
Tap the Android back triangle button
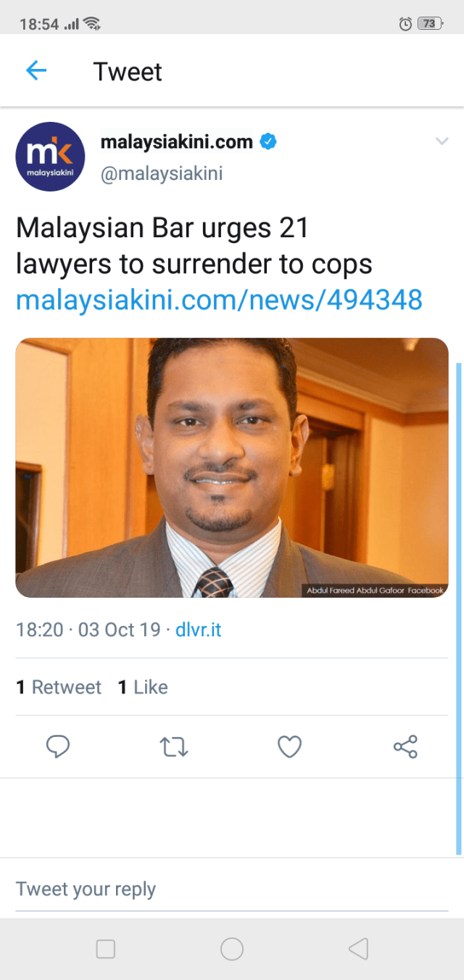[x=358, y=949]
